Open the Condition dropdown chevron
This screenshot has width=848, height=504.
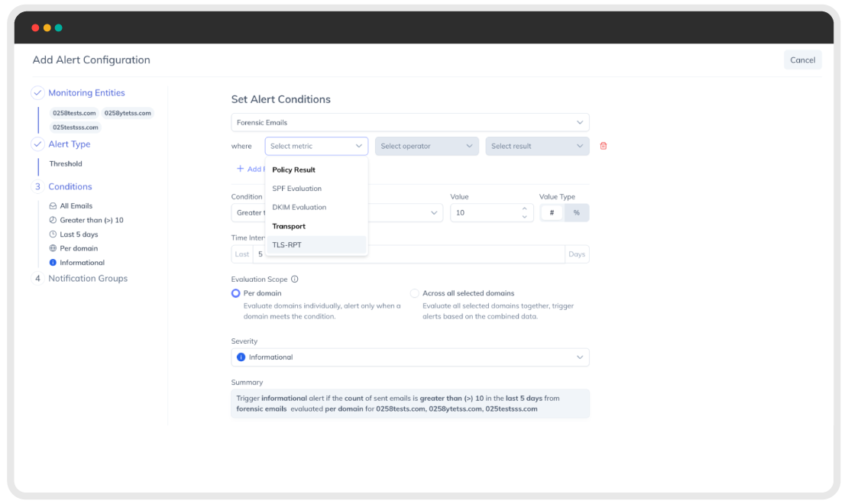434,212
